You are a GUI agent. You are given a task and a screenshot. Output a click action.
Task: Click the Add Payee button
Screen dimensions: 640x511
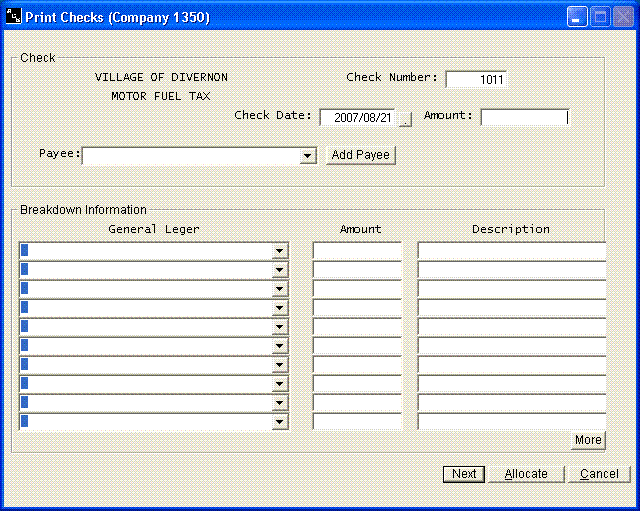point(361,155)
